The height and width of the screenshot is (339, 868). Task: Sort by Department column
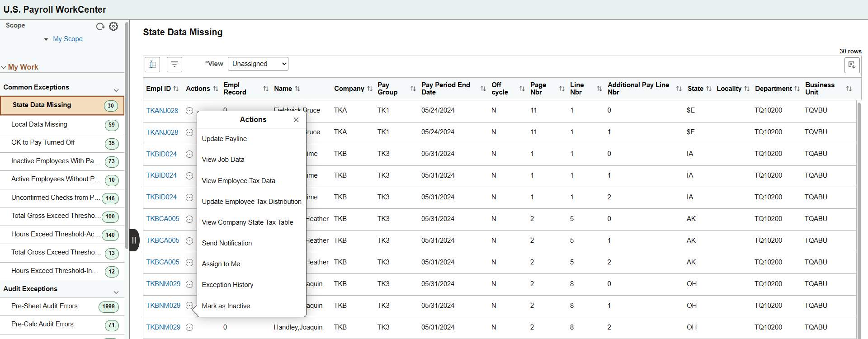[x=797, y=89]
